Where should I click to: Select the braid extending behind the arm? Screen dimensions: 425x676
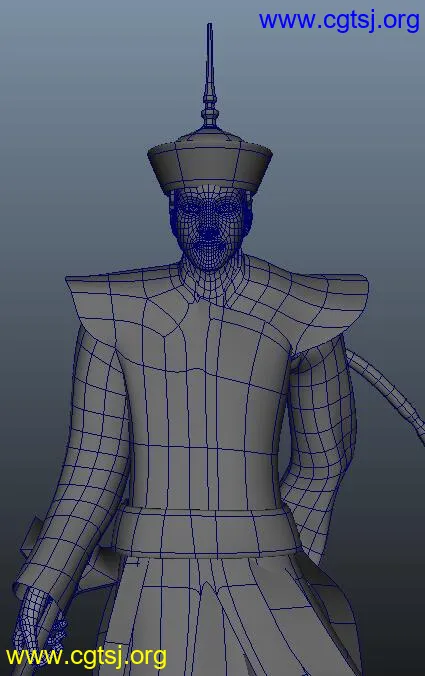(x=386, y=392)
